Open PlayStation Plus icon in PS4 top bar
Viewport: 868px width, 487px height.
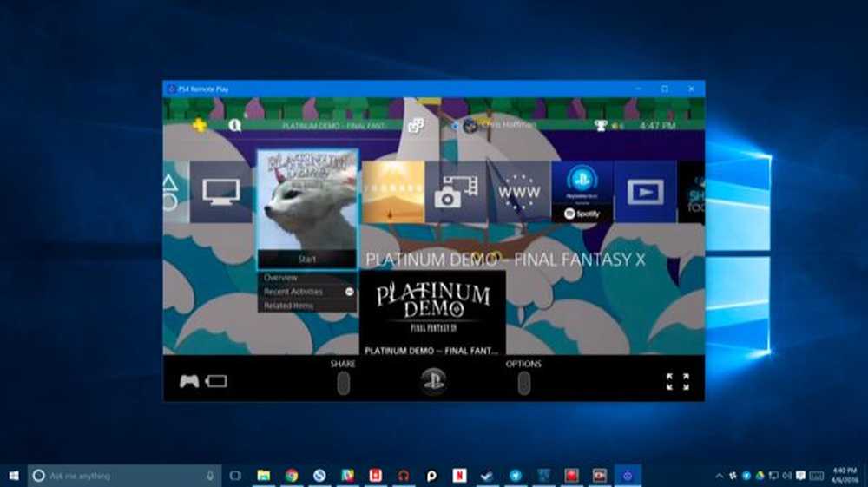(200, 125)
